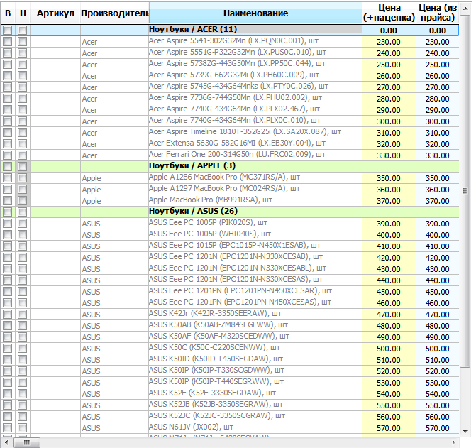This screenshot has height=448, width=476.
Task: Select ASUS K50AB name cell
Action: pos(255,326)
